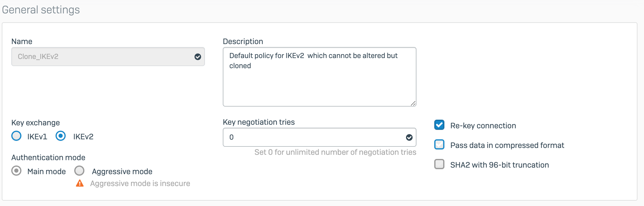Choose Aggressive mode authentication
Image resolution: width=644 pixels, height=206 pixels.
(x=79, y=171)
